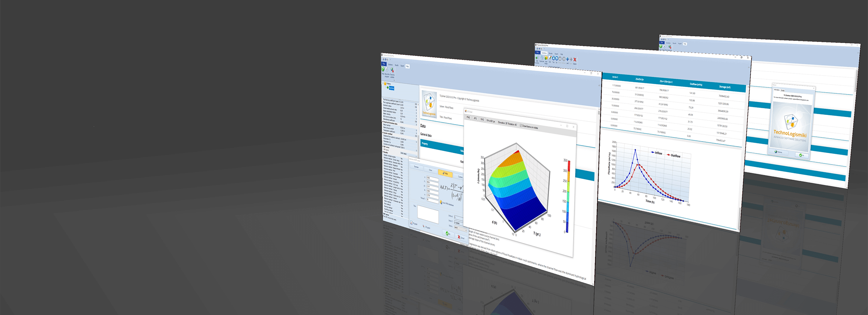
Task: Open the Solutions ribbon tab in front window
Action: [x=390, y=64]
